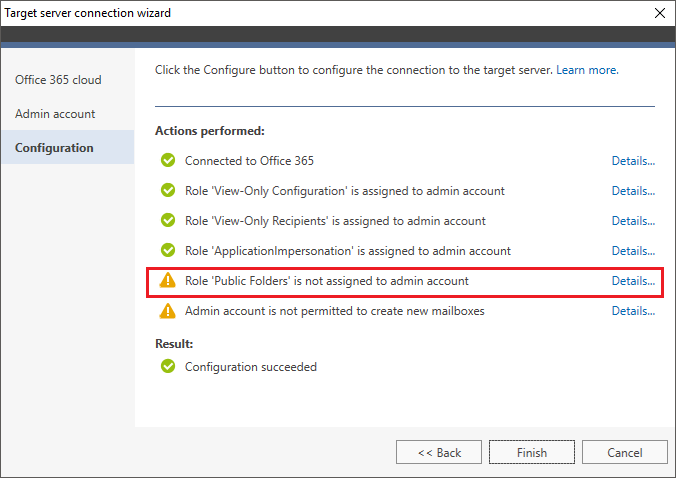Open Details for View-Only Recipients role

tap(633, 221)
